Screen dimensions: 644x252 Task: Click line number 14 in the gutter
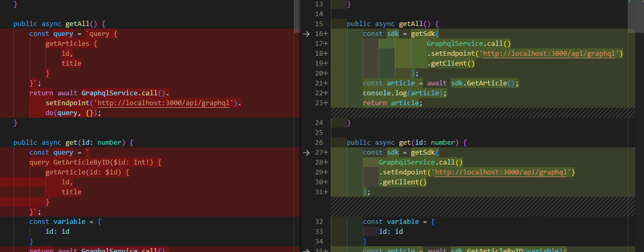click(x=319, y=14)
